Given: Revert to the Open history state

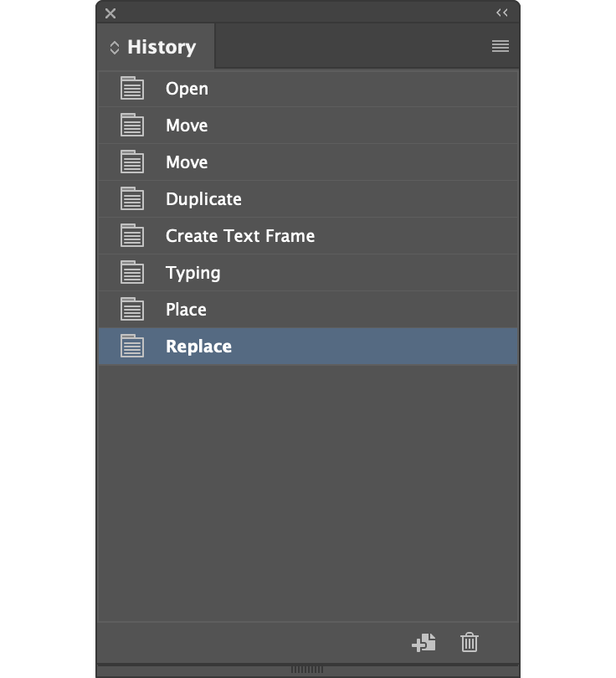Looking at the screenshot, I should (187, 89).
